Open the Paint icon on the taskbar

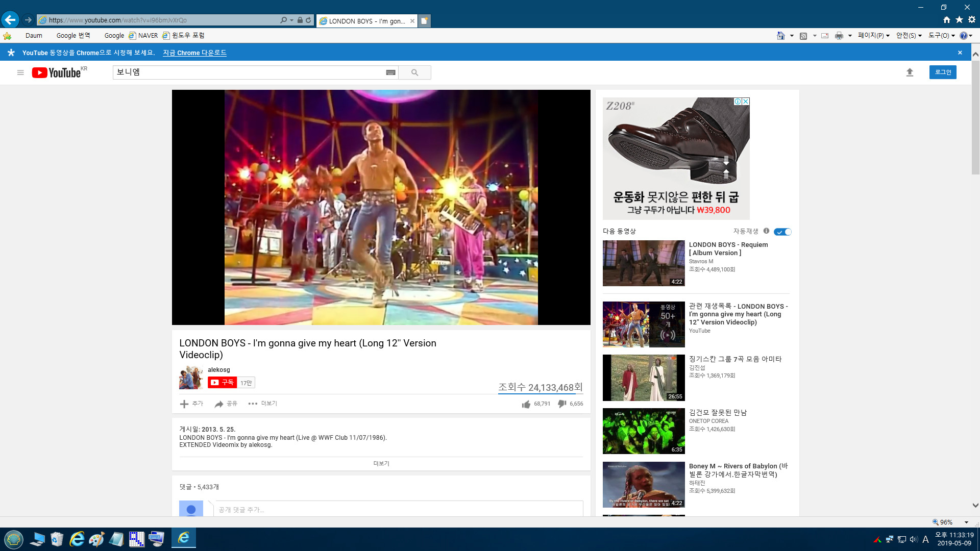[x=96, y=539]
